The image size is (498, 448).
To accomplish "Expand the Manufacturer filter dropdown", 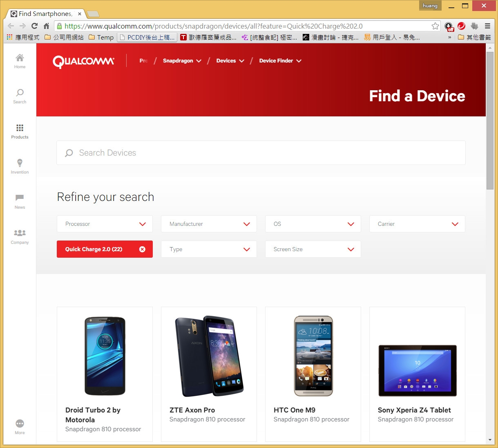I will pos(209,224).
